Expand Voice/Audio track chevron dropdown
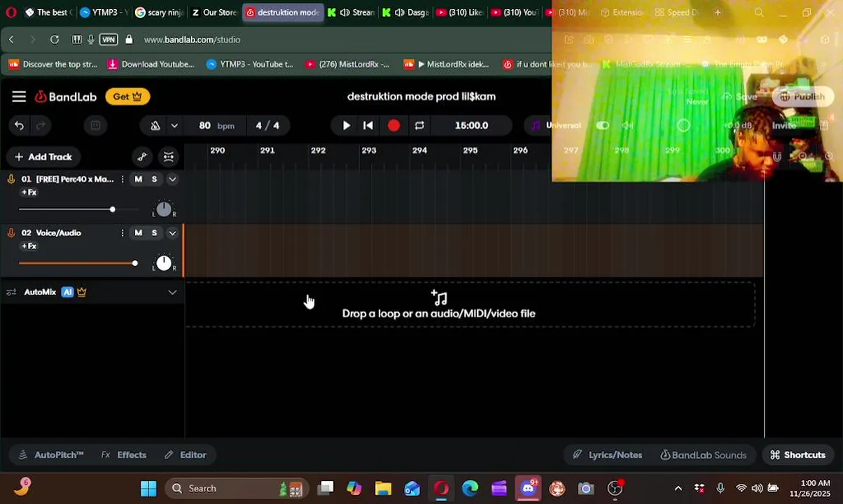This screenshot has height=504, width=843. click(x=172, y=233)
